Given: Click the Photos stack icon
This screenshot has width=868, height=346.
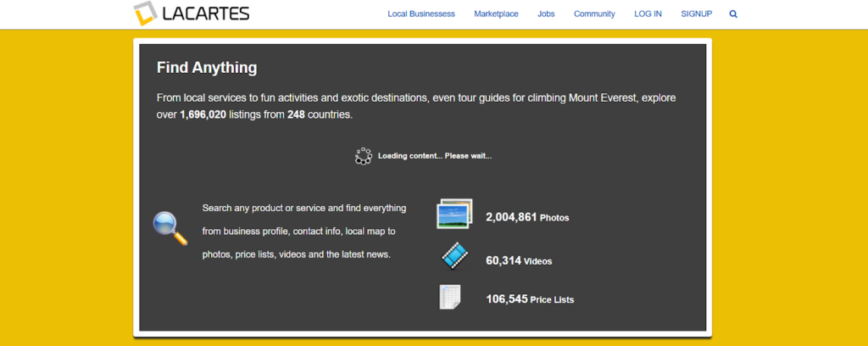Looking at the screenshot, I should tap(454, 214).
